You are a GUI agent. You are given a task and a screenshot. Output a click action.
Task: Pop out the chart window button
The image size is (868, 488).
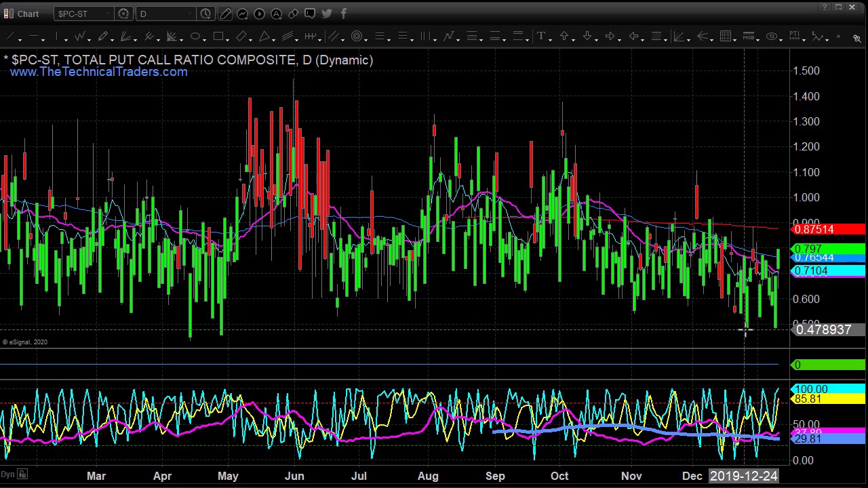[x=838, y=7]
